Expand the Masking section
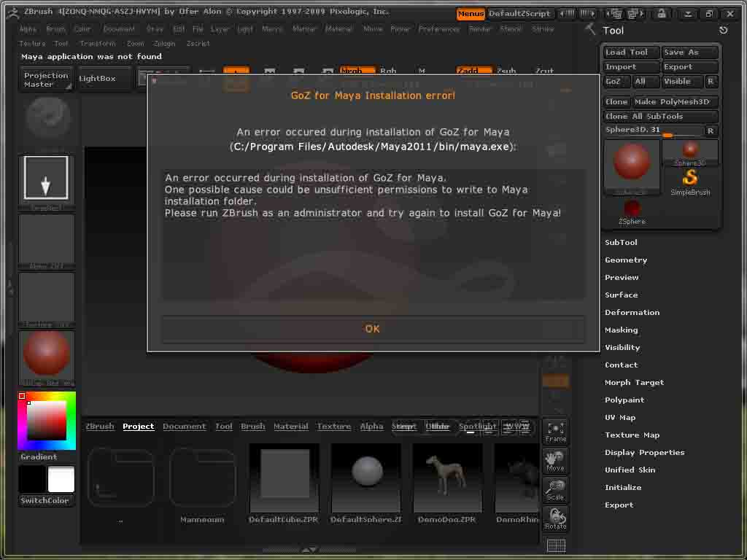This screenshot has width=747, height=560. (x=622, y=330)
